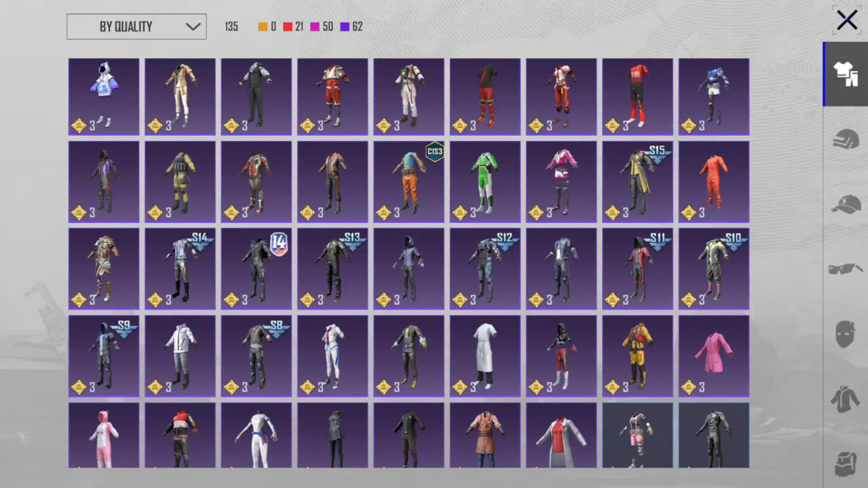Filter by the pink quality swatch
The image size is (868, 488).
pyautogui.click(x=315, y=27)
